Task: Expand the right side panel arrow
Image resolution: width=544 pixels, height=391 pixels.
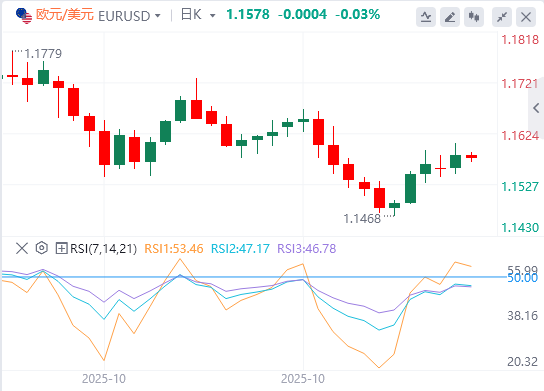Action: (x=536, y=108)
